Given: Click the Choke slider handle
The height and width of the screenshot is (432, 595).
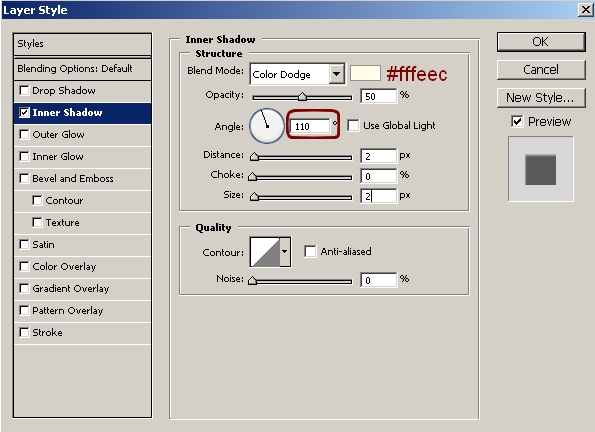Looking at the screenshot, I should pos(252,176).
